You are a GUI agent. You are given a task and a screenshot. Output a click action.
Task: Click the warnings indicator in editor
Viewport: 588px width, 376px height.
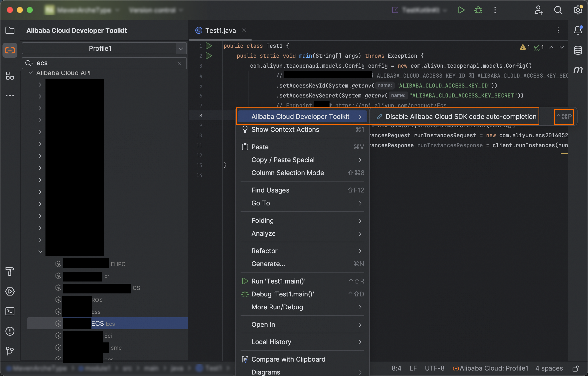point(525,47)
